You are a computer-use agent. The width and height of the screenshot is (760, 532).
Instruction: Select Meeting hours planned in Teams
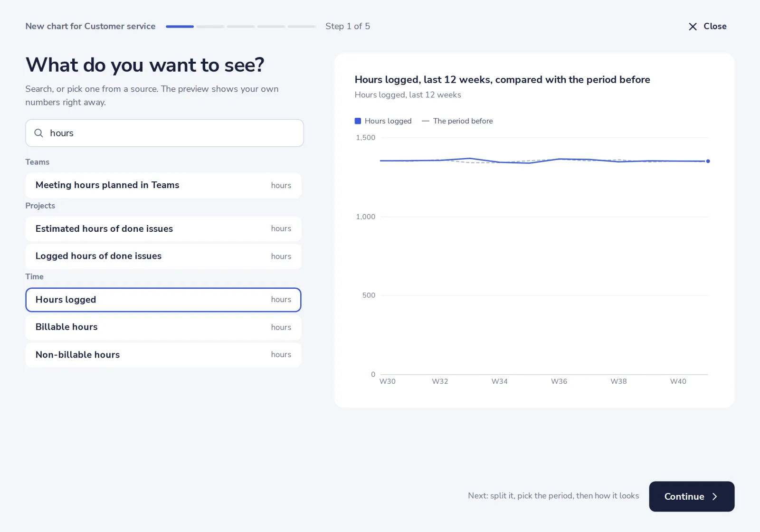point(163,185)
